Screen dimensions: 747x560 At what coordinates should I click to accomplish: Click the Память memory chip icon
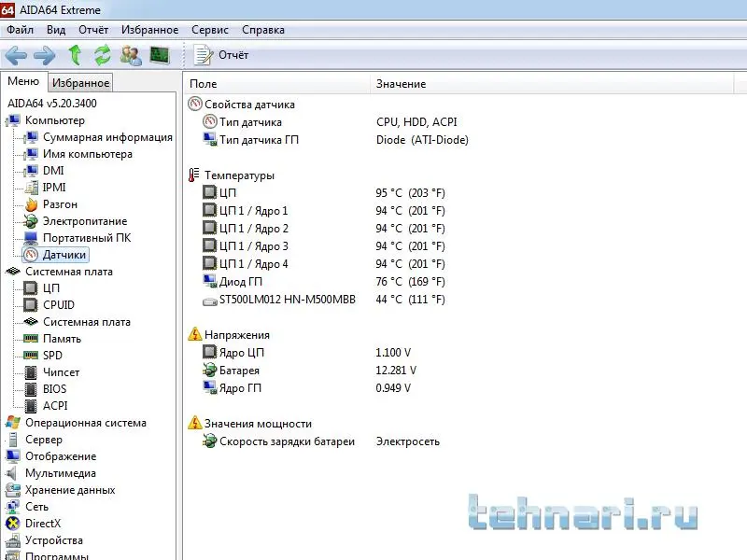(x=31, y=339)
